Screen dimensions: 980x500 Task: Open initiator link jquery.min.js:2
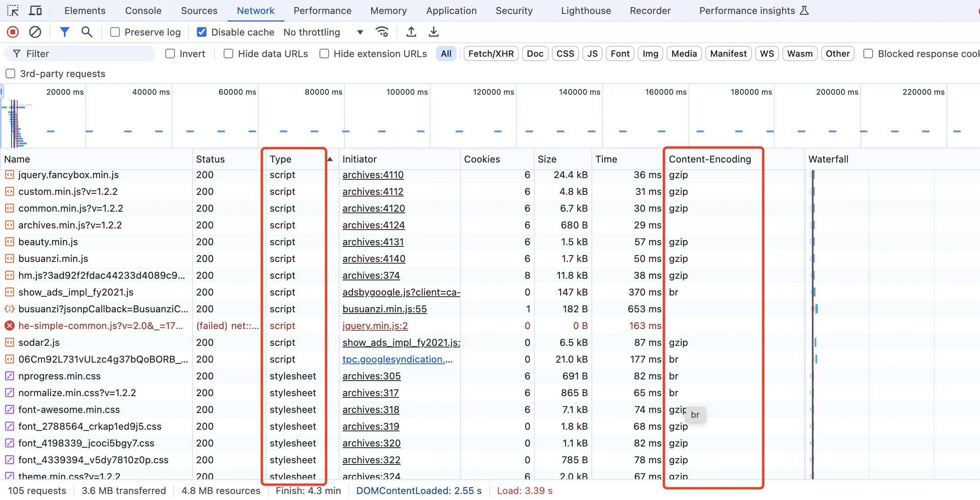pyautogui.click(x=375, y=326)
